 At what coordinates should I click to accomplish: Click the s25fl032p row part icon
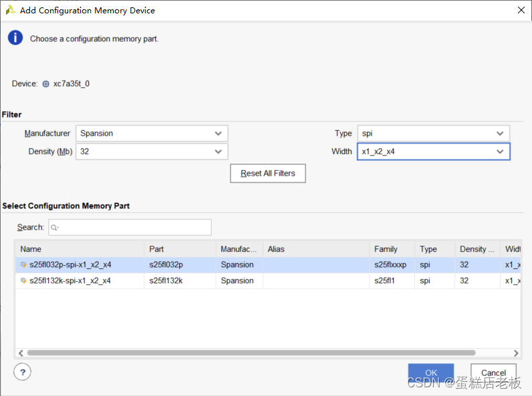point(23,265)
